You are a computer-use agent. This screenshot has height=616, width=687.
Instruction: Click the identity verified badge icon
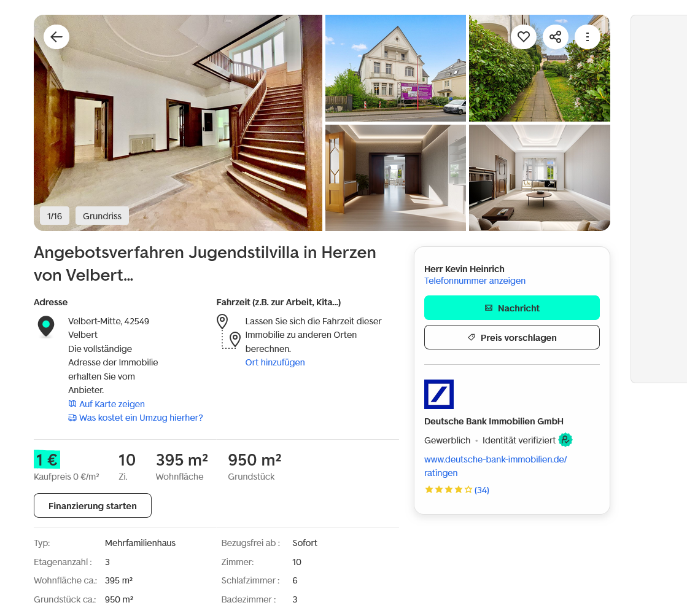pos(565,440)
